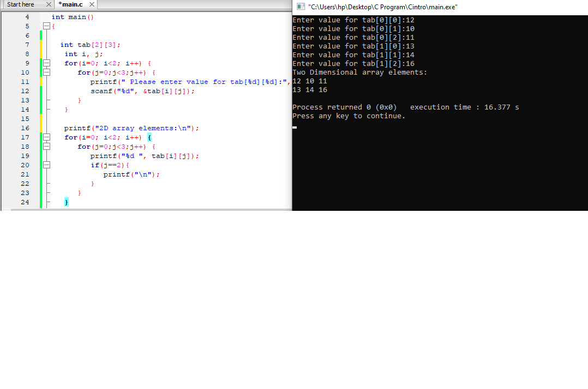Click the console window's application icon
The height and width of the screenshot is (389, 588).
[299, 7]
